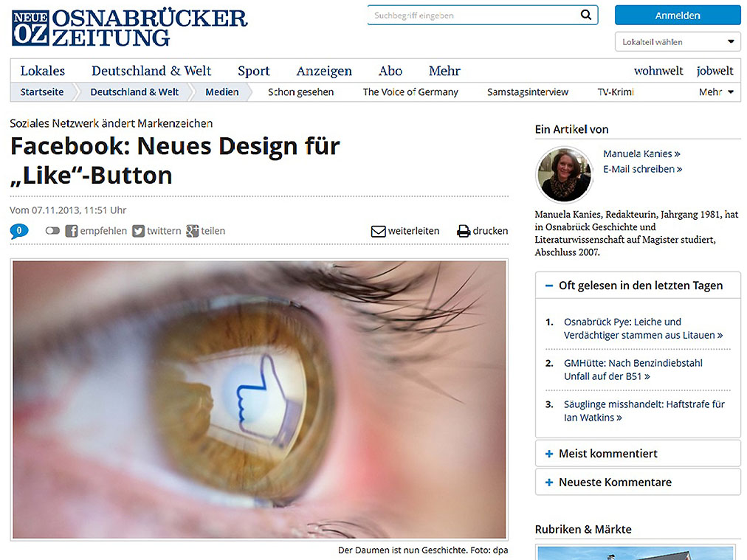The height and width of the screenshot is (560, 747).
Task: Click the Facebook empfehlen icon
Action: [x=72, y=231]
